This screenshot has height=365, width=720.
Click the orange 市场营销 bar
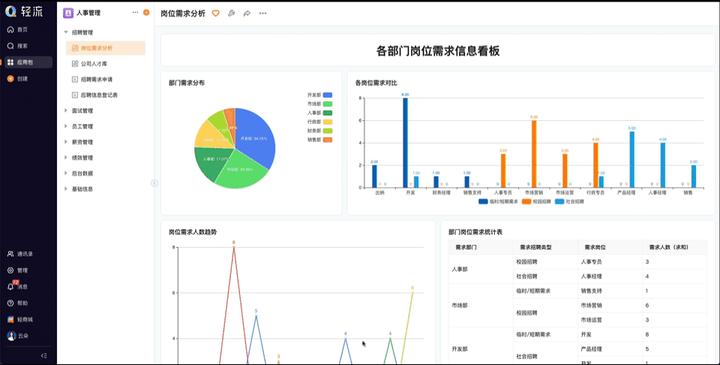pos(534,154)
